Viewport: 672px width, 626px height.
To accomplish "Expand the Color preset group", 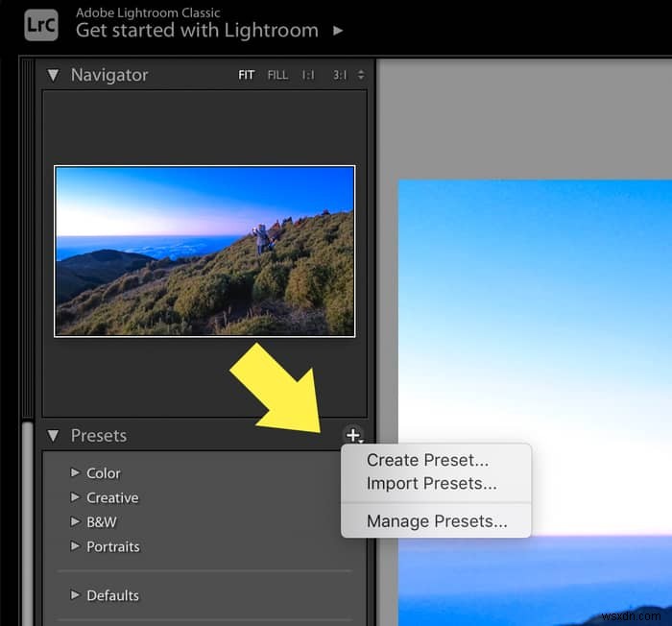I will pos(75,472).
